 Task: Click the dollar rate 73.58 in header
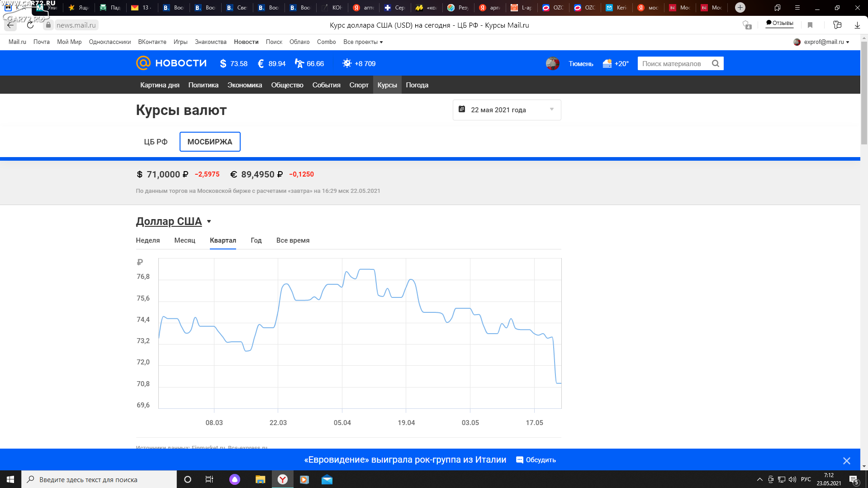pos(234,63)
